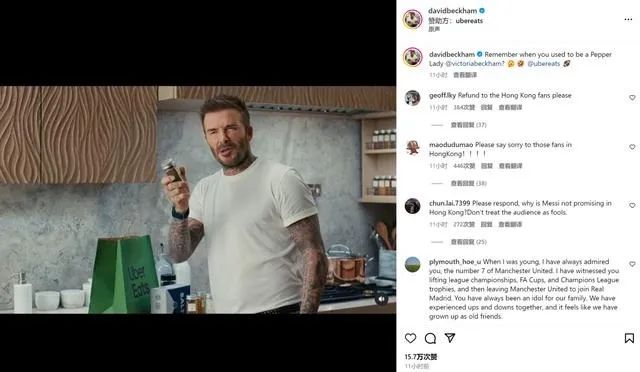
Task: Like maodudumao's comment heart
Action: click(x=632, y=147)
